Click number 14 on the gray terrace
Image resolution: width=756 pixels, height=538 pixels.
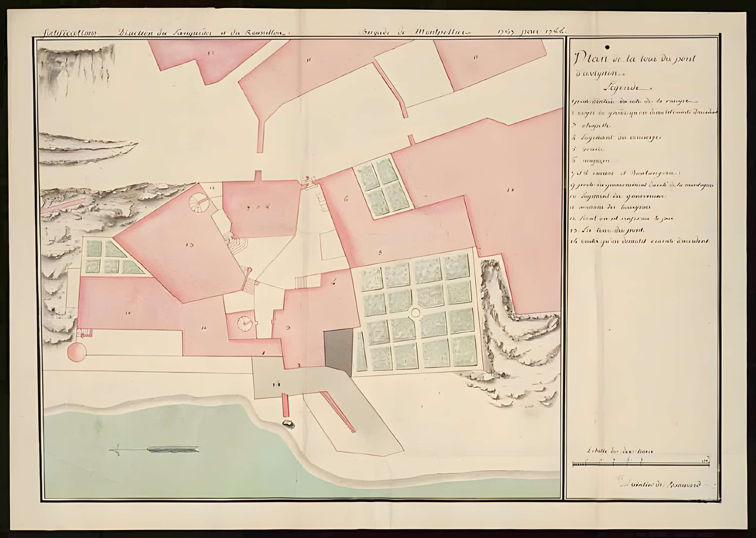click(276, 384)
